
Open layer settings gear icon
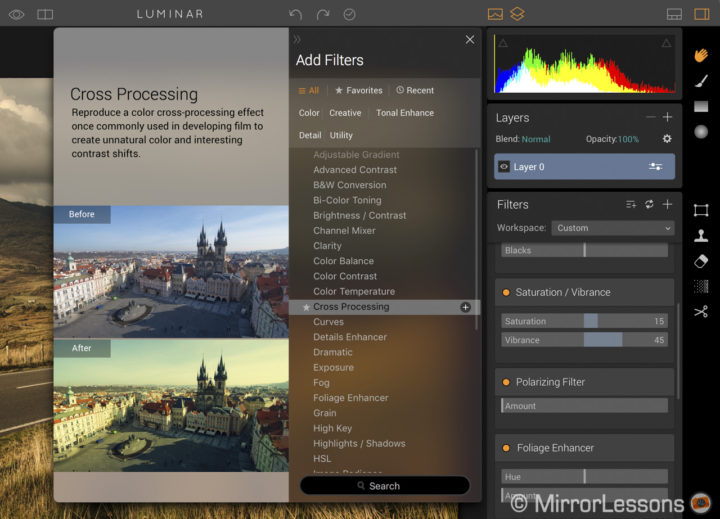click(x=667, y=139)
